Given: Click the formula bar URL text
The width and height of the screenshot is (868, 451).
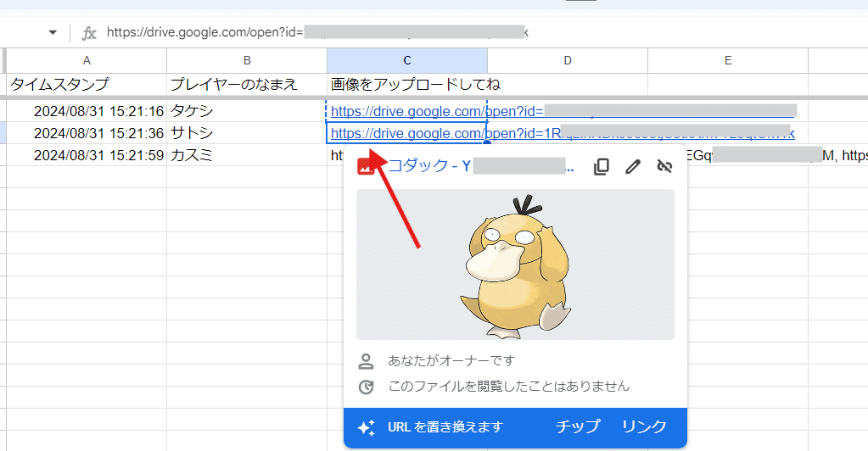Looking at the screenshot, I should [317, 32].
